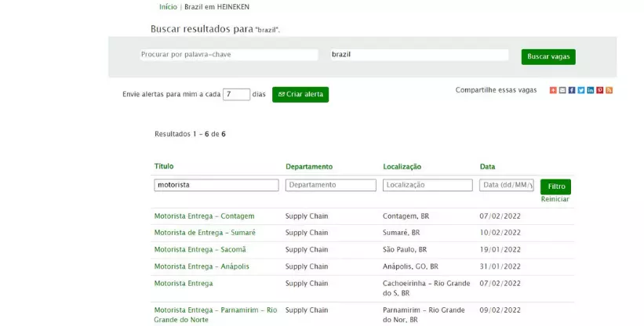The height and width of the screenshot is (326, 644).
Task: Open the RSS feed icon
Action: (x=609, y=90)
